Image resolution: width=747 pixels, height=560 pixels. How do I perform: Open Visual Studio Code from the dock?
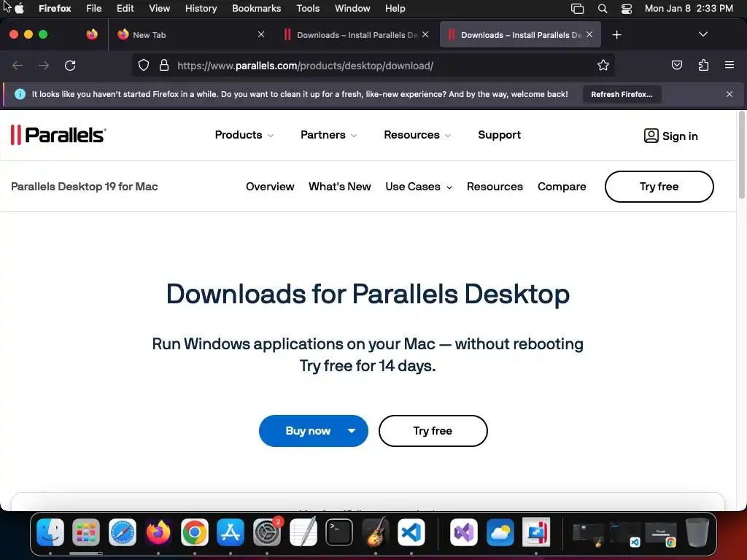point(411,532)
